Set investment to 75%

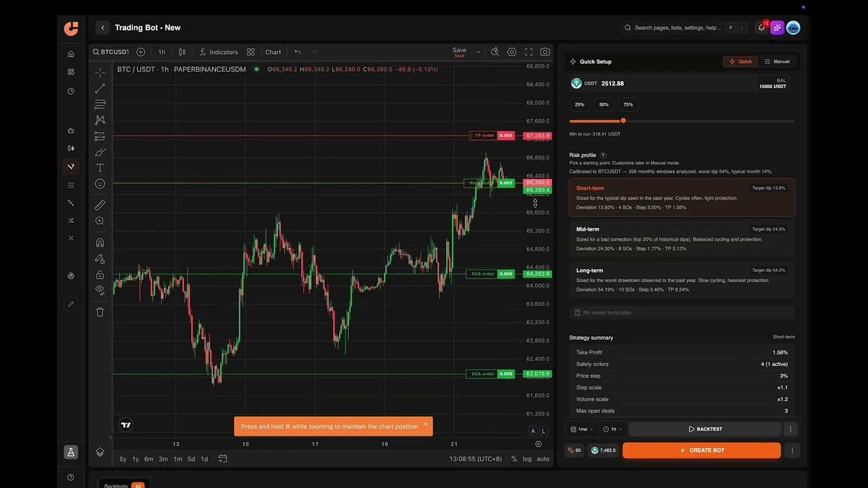pyautogui.click(x=628, y=104)
